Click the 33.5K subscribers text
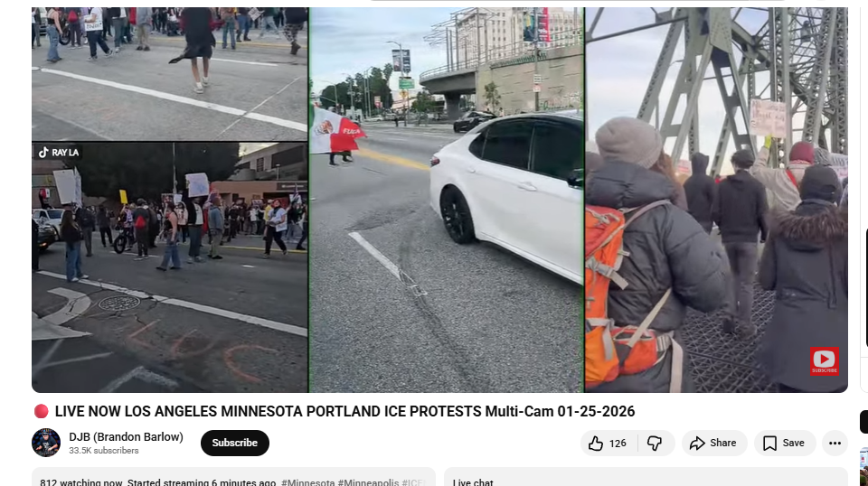 pos(104,451)
